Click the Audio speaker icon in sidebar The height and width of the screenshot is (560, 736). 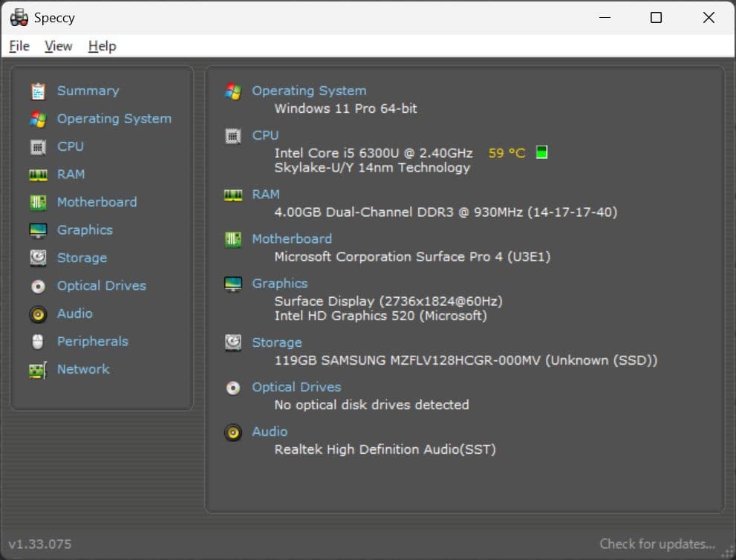38,314
